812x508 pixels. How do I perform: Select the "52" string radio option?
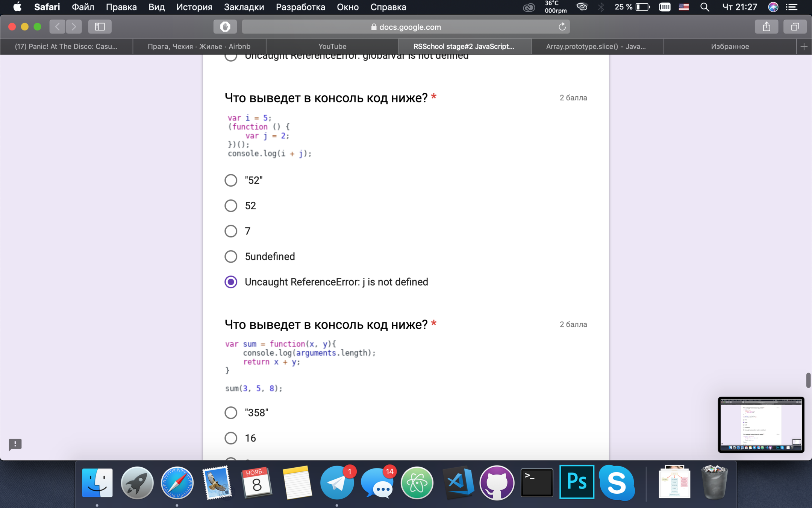(x=231, y=180)
